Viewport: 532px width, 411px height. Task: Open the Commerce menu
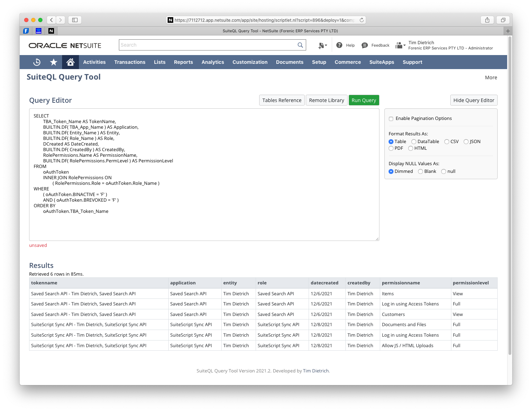(x=348, y=62)
